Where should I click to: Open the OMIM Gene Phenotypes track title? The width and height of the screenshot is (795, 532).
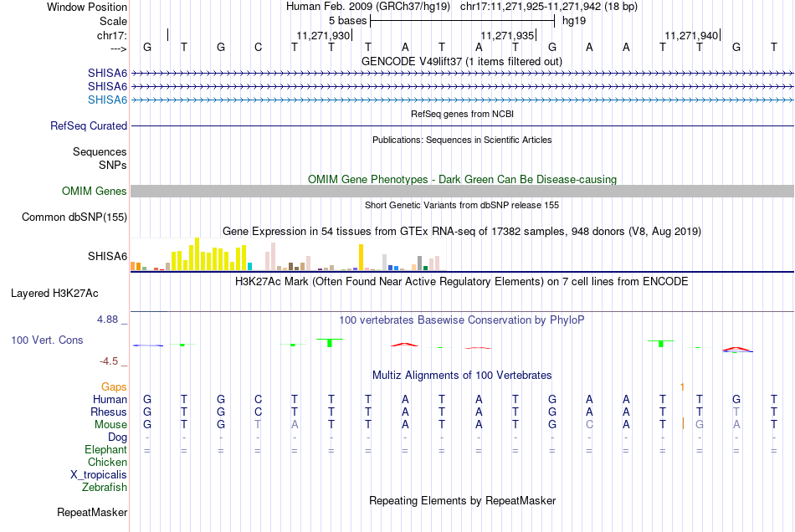462,179
